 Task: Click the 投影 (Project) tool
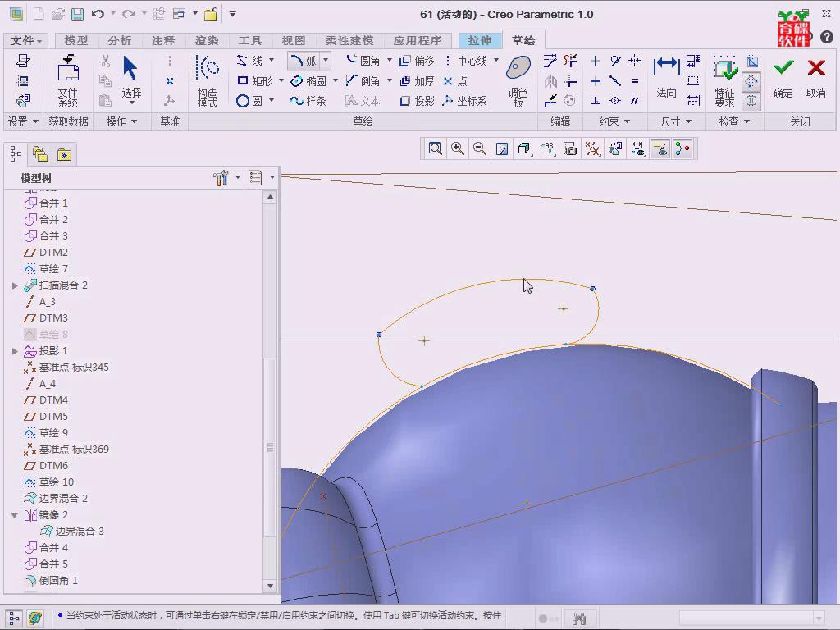(x=418, y=101)
